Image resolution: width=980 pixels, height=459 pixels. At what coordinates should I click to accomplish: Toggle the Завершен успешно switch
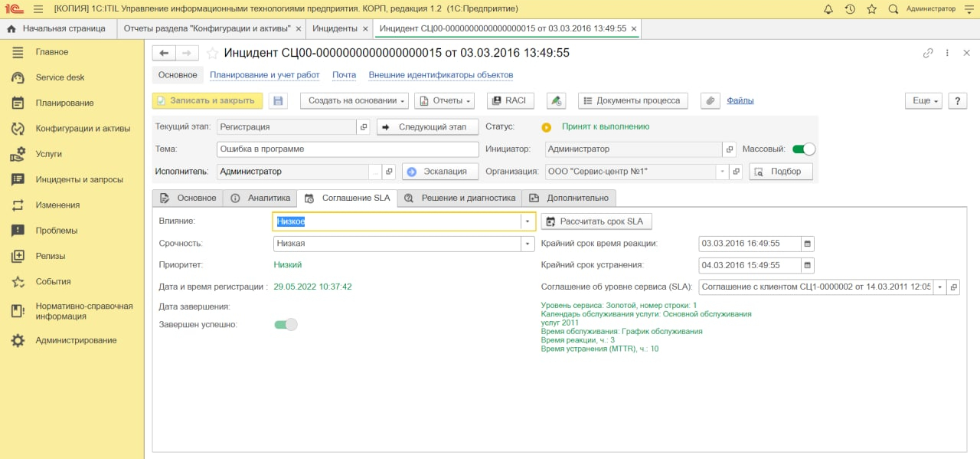(286, 324)
